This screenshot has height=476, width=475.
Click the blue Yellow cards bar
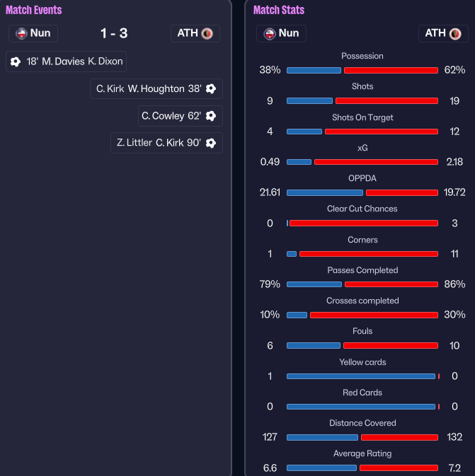[x=360, y=376]
